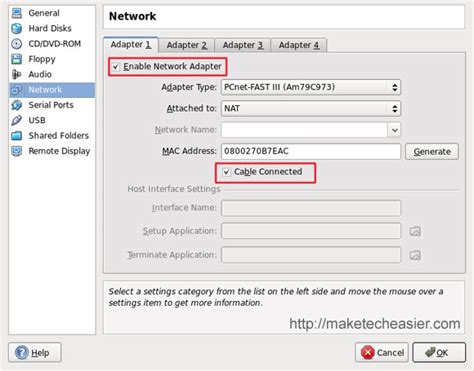
Task: Open Help for this dialog
Action: [x=35, y=352]
